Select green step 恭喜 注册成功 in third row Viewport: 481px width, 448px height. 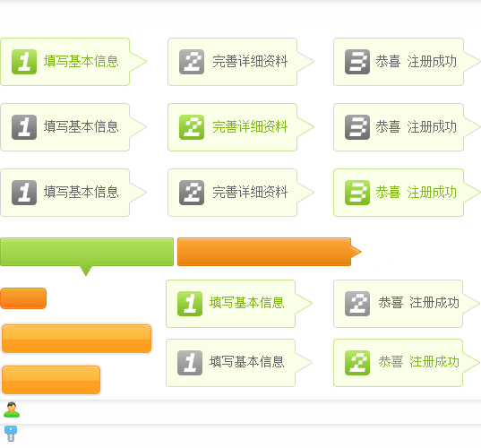click(407, 193)
